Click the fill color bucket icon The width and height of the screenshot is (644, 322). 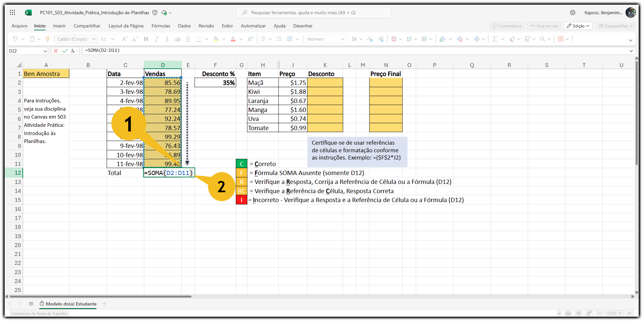click(216, 39)
